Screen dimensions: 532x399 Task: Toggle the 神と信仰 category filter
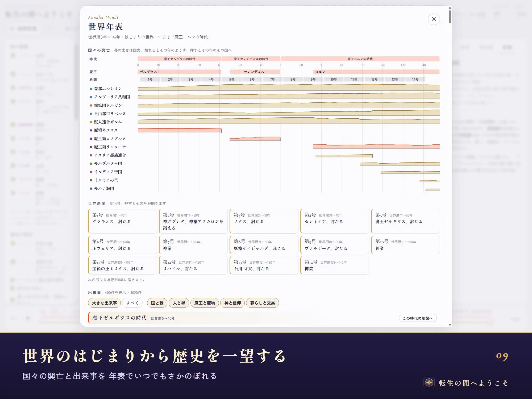tap(232, 303)
